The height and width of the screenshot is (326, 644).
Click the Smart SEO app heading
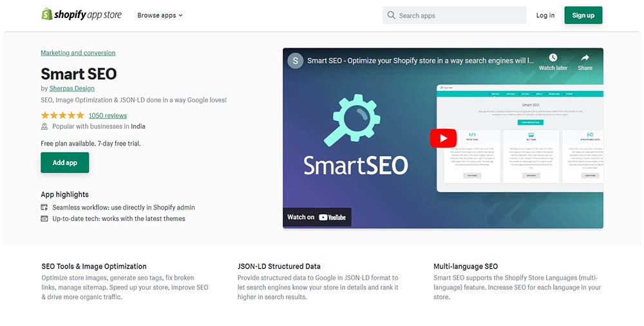79,73
